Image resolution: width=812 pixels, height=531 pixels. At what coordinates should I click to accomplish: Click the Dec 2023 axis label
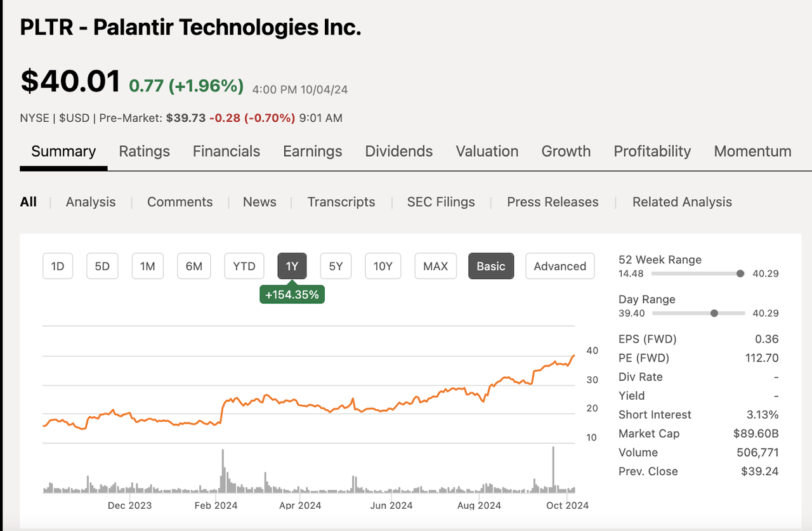click(x=129, y=506)
